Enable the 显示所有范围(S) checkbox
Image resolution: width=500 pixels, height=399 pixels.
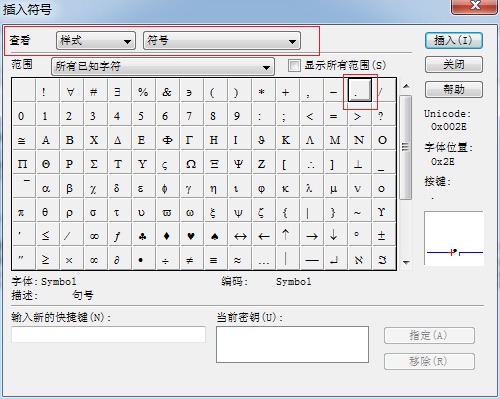coord(294,65)
